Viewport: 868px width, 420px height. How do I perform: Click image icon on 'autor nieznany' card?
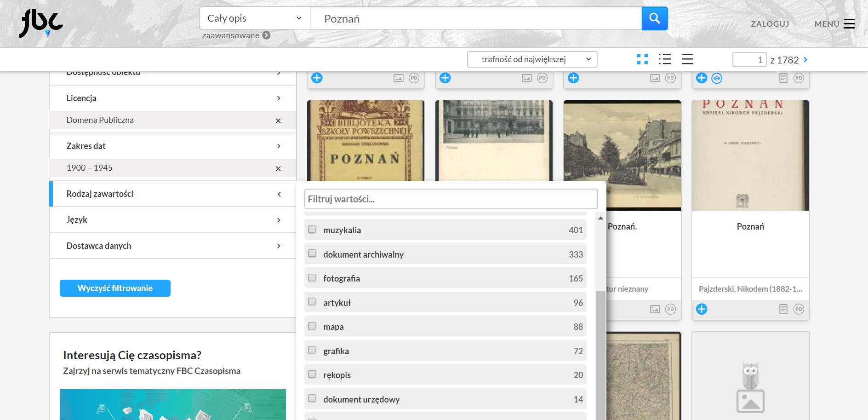click(x=655, y=309)
